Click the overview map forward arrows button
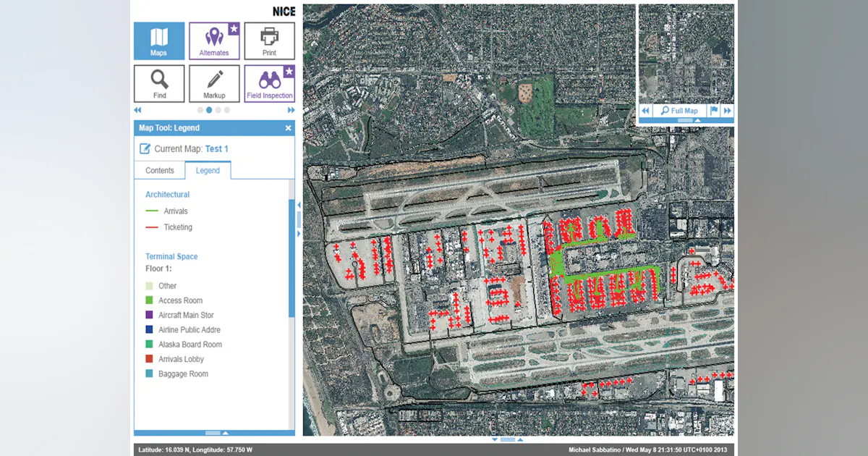868x456 pixels. pos(728,111)
